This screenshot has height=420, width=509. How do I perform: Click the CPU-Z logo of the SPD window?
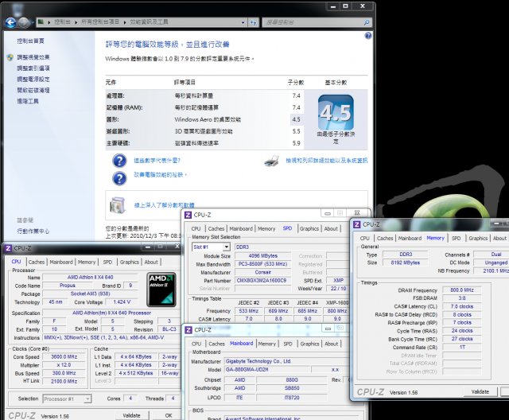pyautogui.click(x=188, y=215)
